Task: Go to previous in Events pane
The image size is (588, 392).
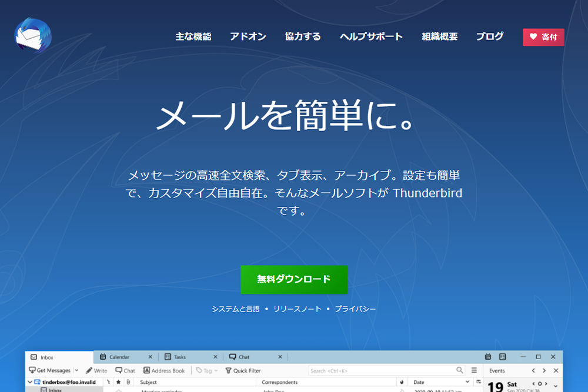Action: point(533,370)
